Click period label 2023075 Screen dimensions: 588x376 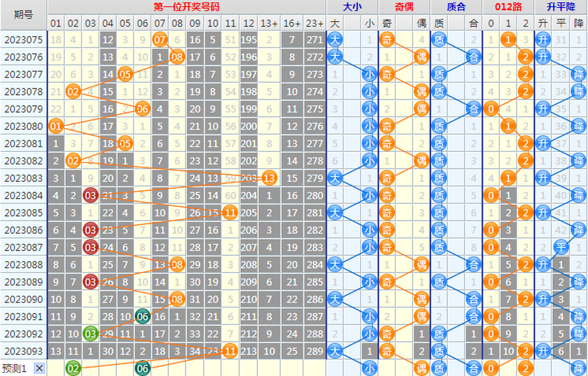click(23, 40)
